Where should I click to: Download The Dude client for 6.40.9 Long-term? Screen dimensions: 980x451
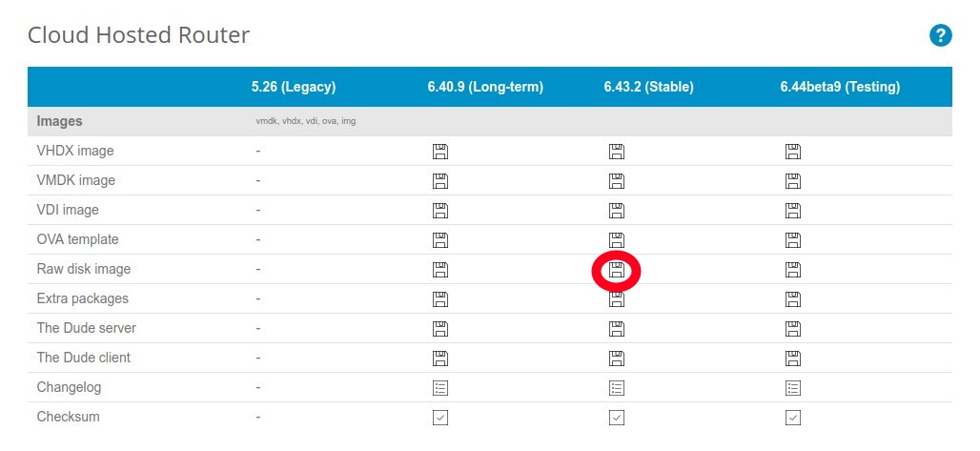[440, 359]
